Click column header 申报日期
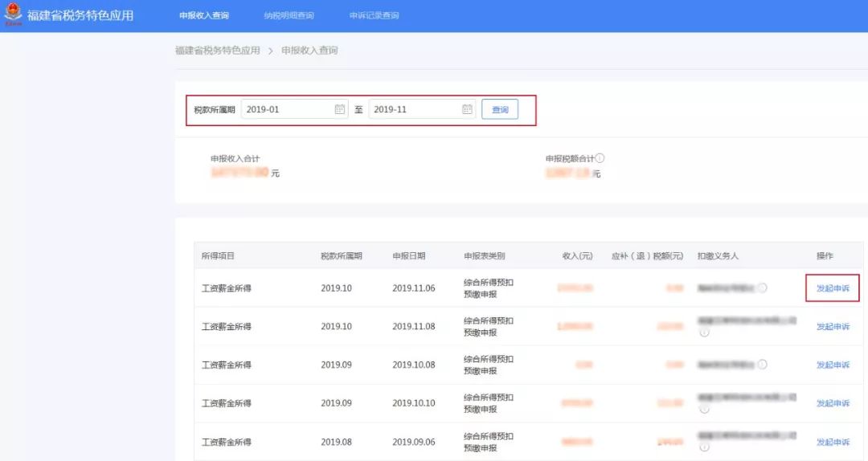868x461 pixels. point(409,255)
